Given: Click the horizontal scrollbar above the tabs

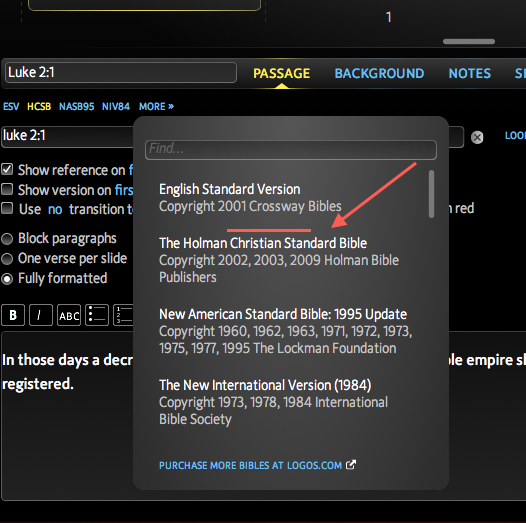Looking at the screenshot, I should [x=469, y=42].
